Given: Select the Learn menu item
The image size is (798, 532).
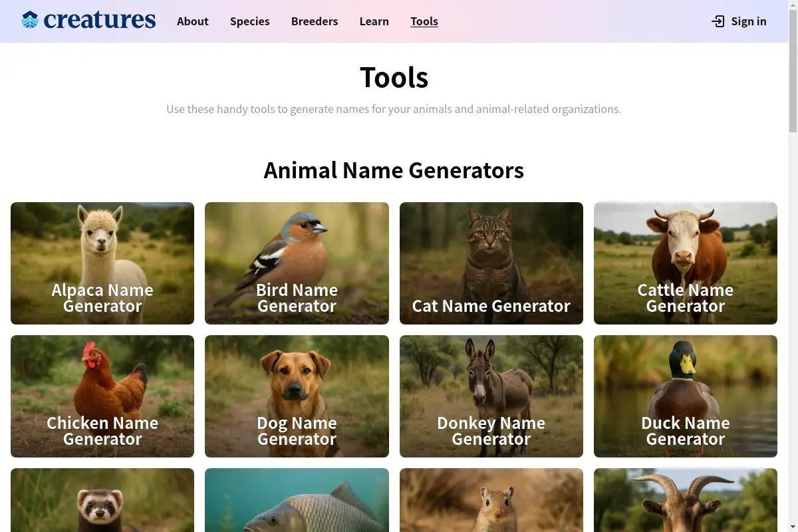Looking at the screenshot, I should click(374, 21).
